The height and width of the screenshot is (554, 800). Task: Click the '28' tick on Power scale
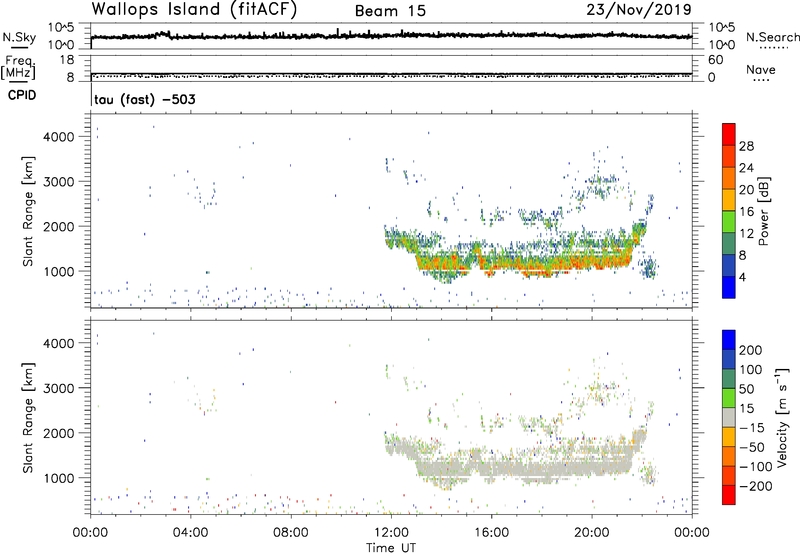(x=746, y=146)
